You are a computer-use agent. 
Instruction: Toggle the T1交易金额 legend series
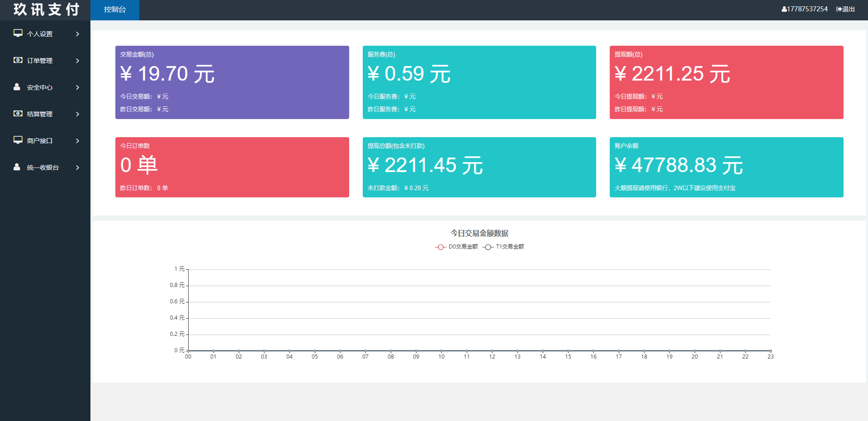(503, 247)
